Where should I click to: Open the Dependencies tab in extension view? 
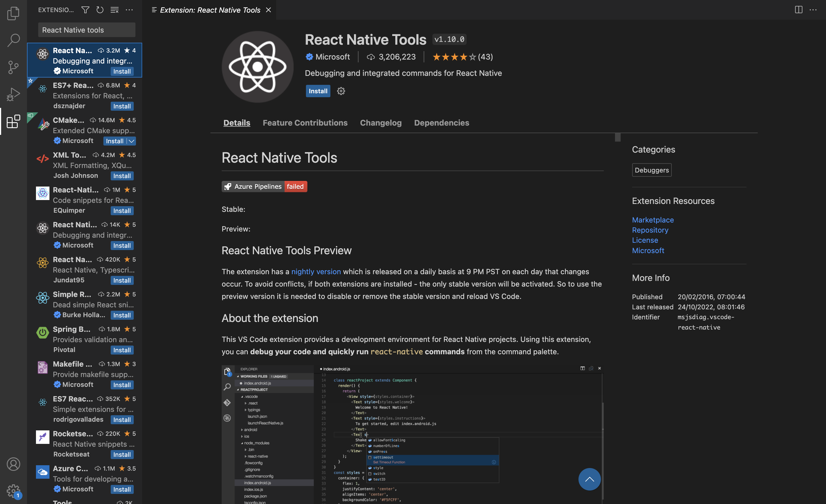coord(441,122)
